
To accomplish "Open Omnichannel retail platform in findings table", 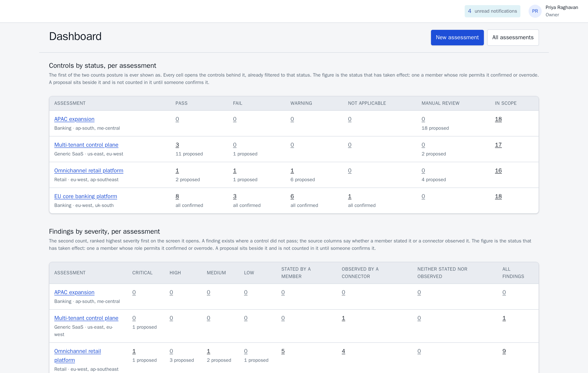I will (77, 355).
